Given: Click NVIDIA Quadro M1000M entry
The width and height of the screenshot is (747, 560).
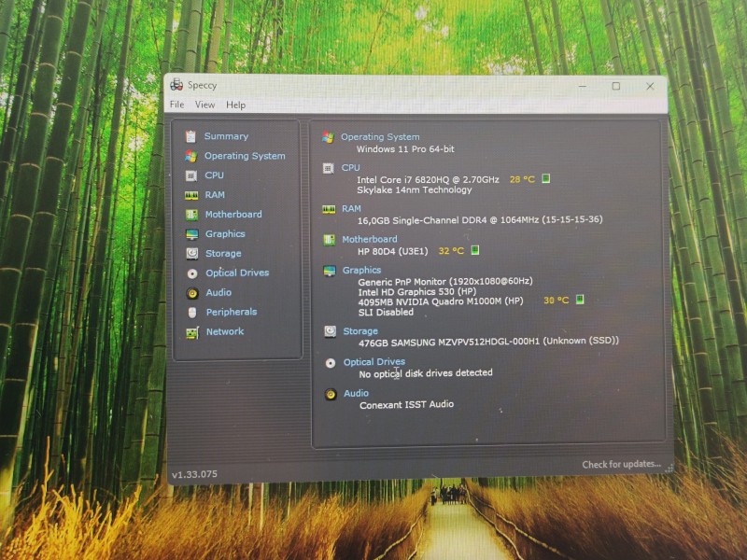Looking at the screenshot, I should [x=441, y=301].
